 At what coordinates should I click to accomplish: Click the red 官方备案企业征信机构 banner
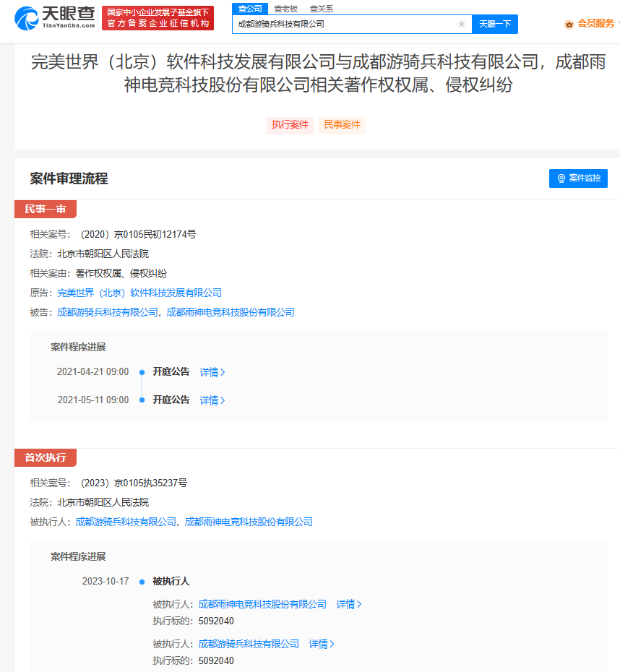click(158, 18)
